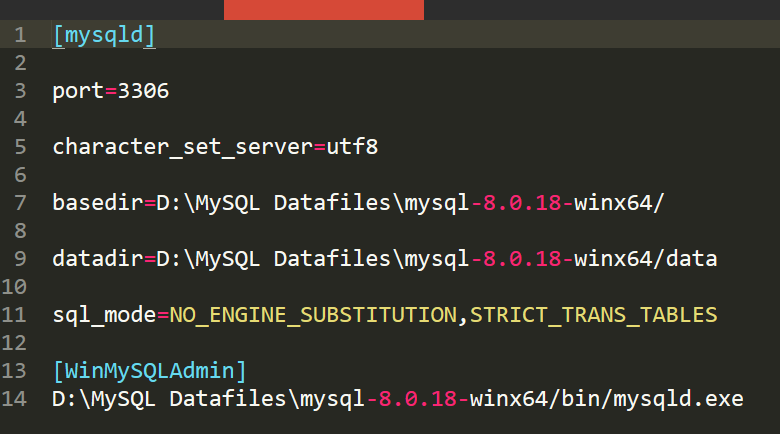Screen dimensions: 780x434
Task: Select the red tab at top
Action: pos(324,10)
